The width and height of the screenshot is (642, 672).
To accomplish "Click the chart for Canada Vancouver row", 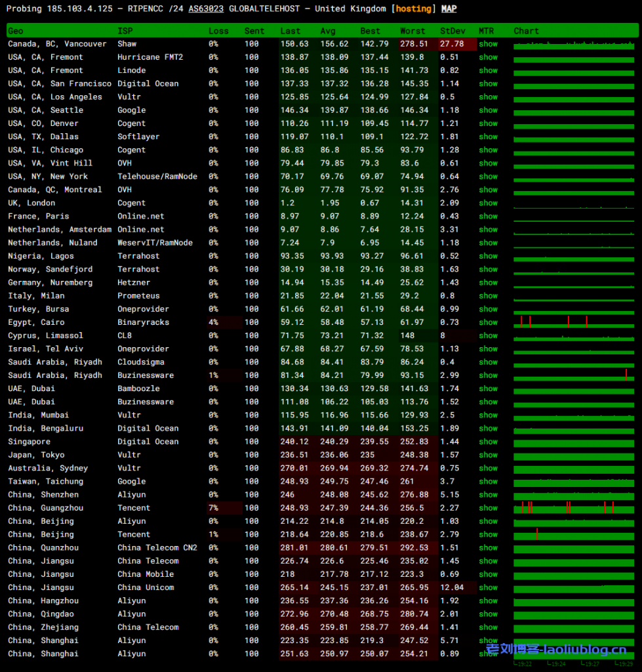I will [574, 45].
